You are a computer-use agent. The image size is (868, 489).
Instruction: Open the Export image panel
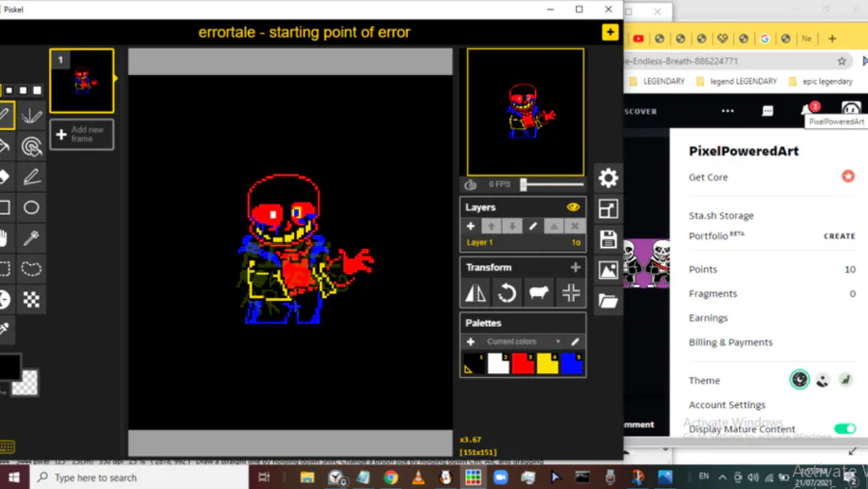click(608, 270)
